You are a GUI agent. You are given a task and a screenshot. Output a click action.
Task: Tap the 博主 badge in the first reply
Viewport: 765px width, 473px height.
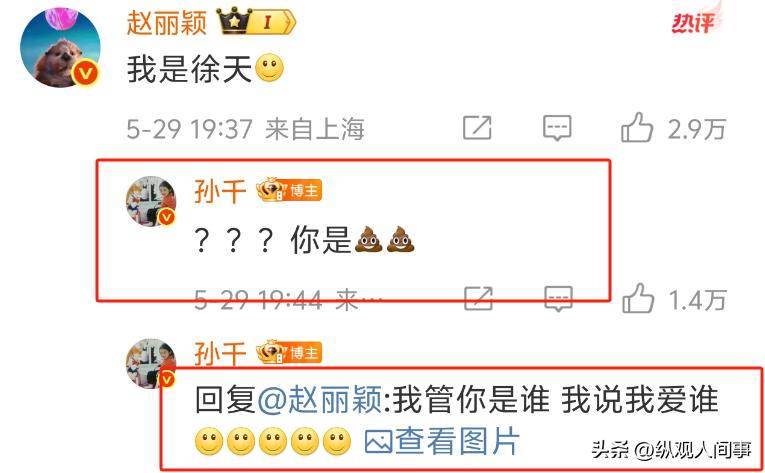point(289,190)
